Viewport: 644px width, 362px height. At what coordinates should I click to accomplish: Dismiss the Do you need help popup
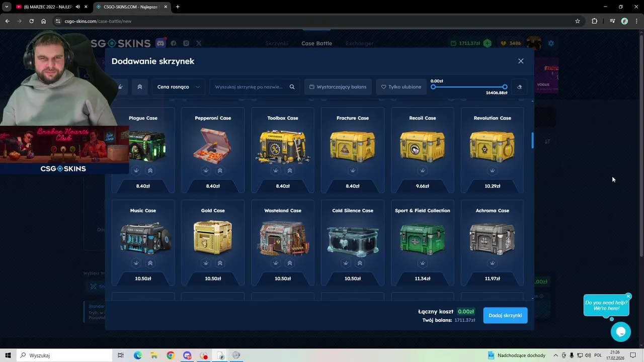[628, 296]
